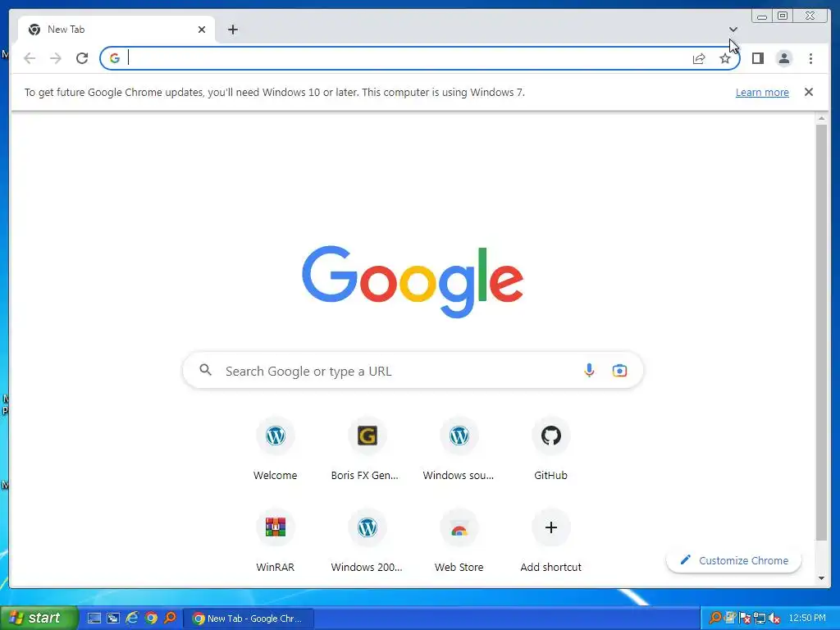
Task: Click the network tray icon
Action: click(759, 619)
